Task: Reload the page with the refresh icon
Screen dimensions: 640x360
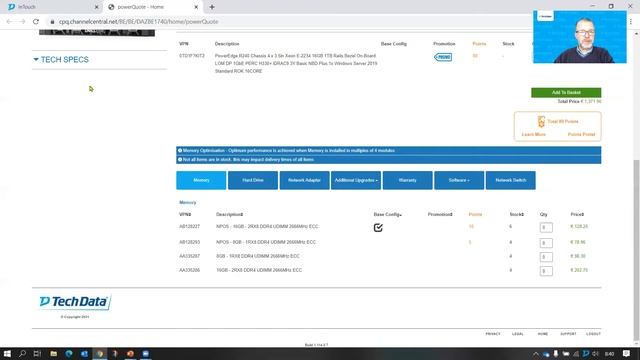Action: (36, 22)
